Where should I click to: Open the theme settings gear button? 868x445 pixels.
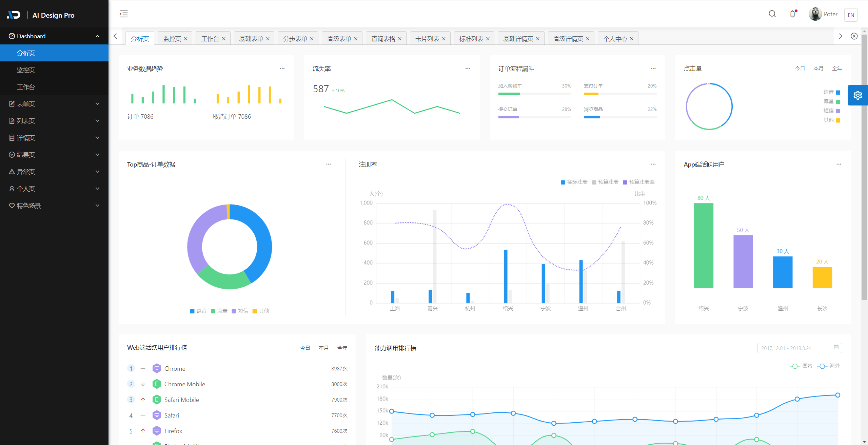857,95
